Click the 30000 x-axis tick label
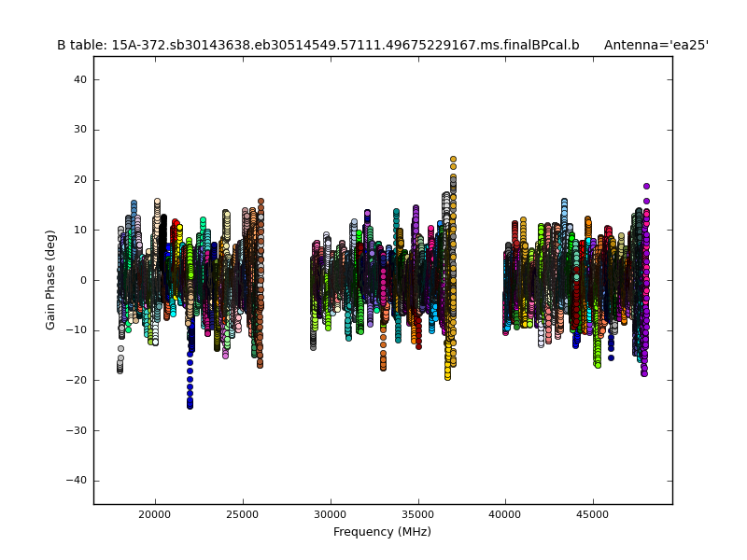747x560 pixels. (331, 514)
